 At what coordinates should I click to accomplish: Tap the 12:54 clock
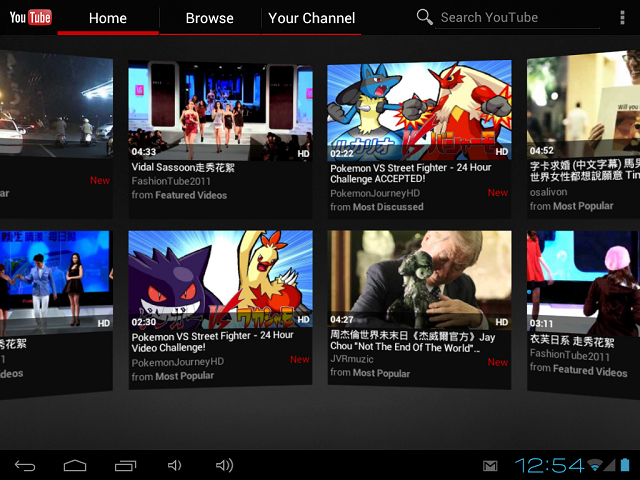(549, 465)
